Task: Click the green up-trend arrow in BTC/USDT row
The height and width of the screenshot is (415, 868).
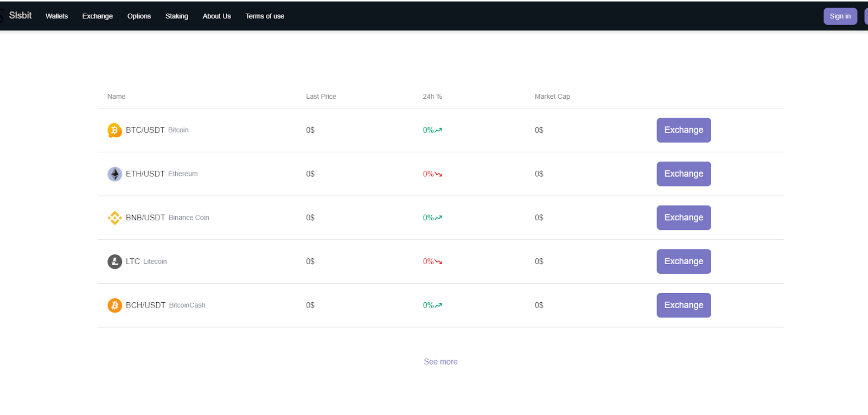Action: (438, 130)
